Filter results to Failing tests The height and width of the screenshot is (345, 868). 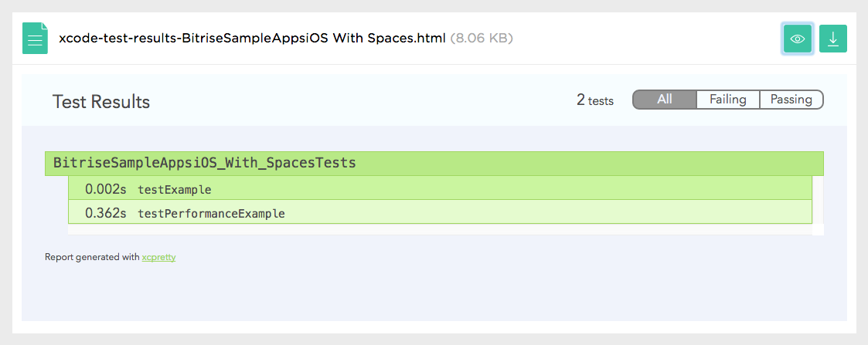(728, 100)
